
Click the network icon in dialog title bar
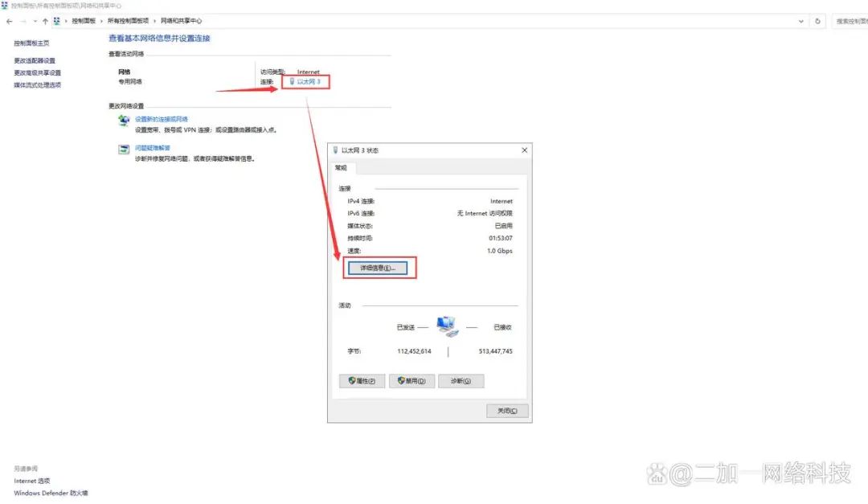(x=335, y=150)
